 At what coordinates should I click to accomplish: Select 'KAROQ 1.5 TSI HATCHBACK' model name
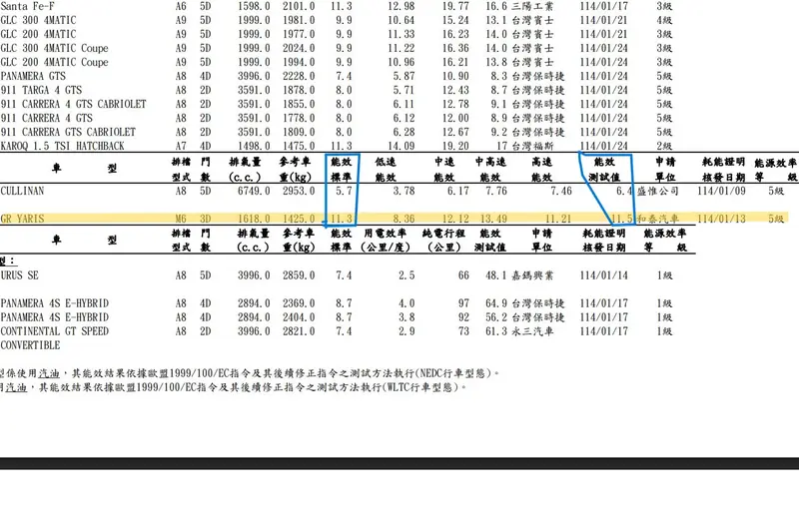tap(62, 146)
